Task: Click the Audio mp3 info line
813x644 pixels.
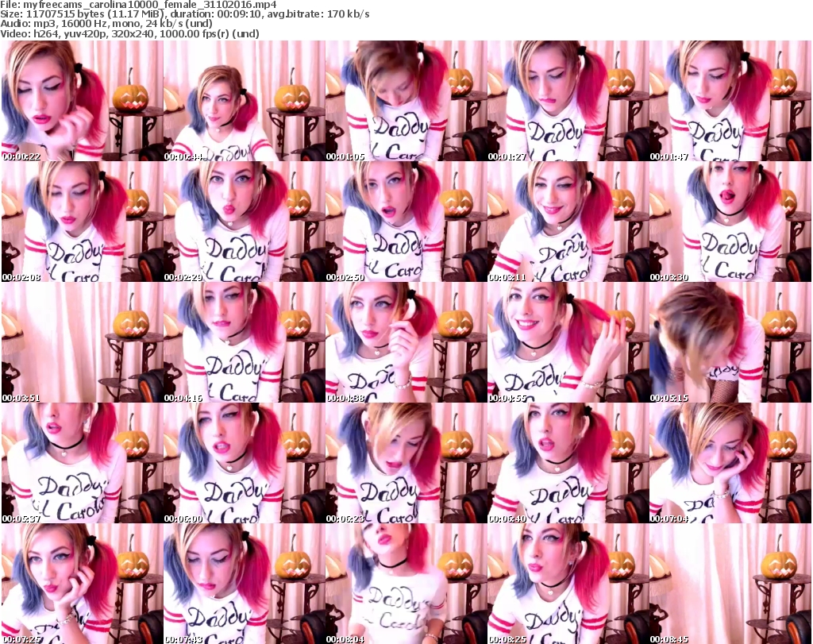Action: 106,24
